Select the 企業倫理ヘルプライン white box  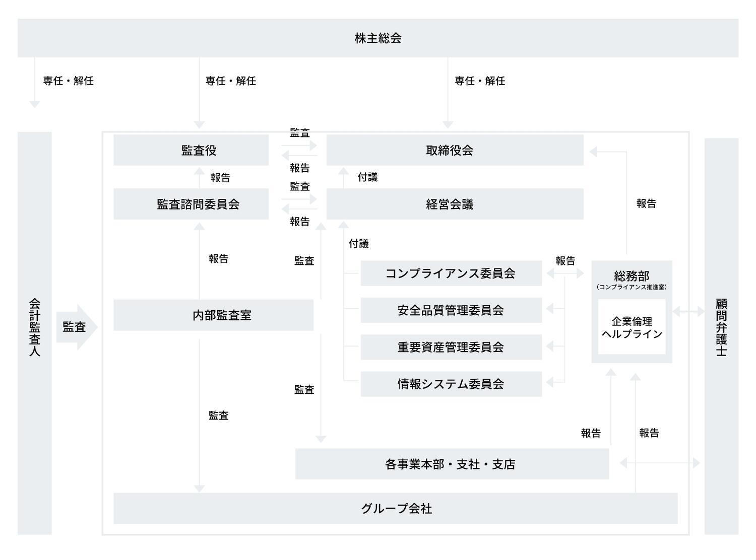(x=632, y=327)
